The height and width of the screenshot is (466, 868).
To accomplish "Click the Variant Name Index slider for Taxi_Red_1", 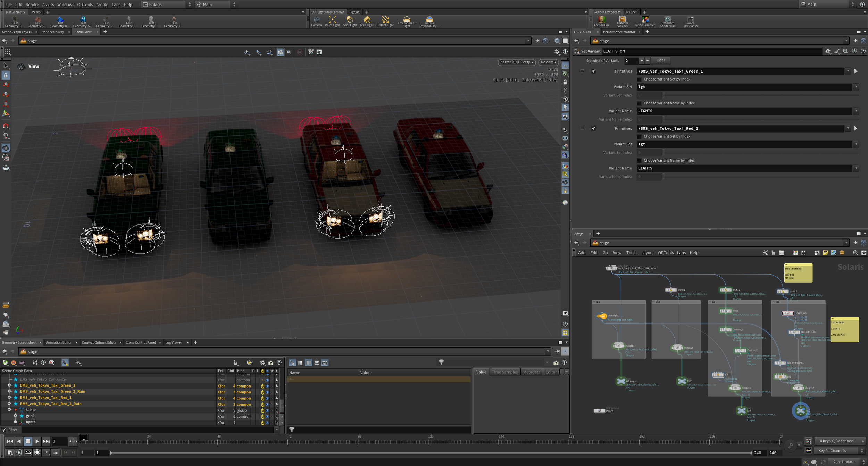I will [761, 177].
